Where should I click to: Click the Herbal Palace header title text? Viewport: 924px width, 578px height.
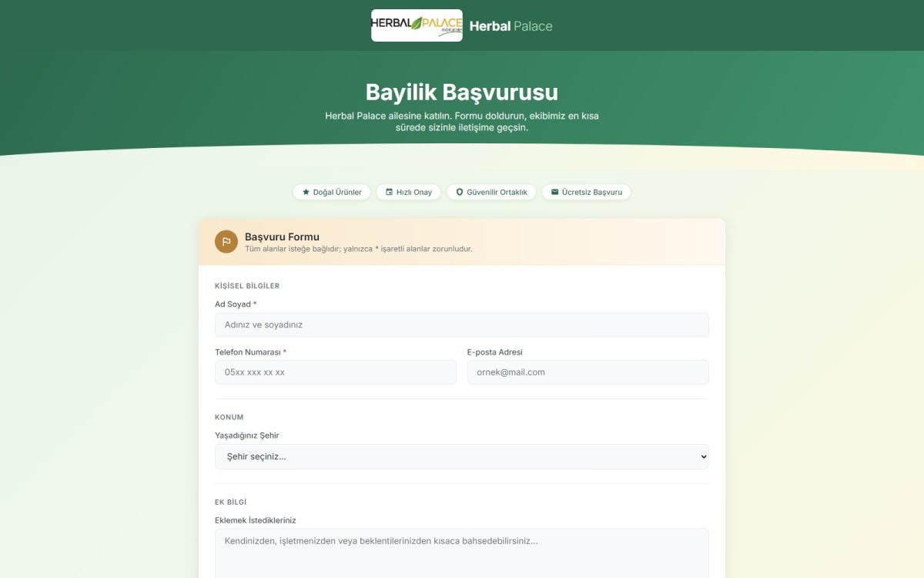tap(511, 26)
